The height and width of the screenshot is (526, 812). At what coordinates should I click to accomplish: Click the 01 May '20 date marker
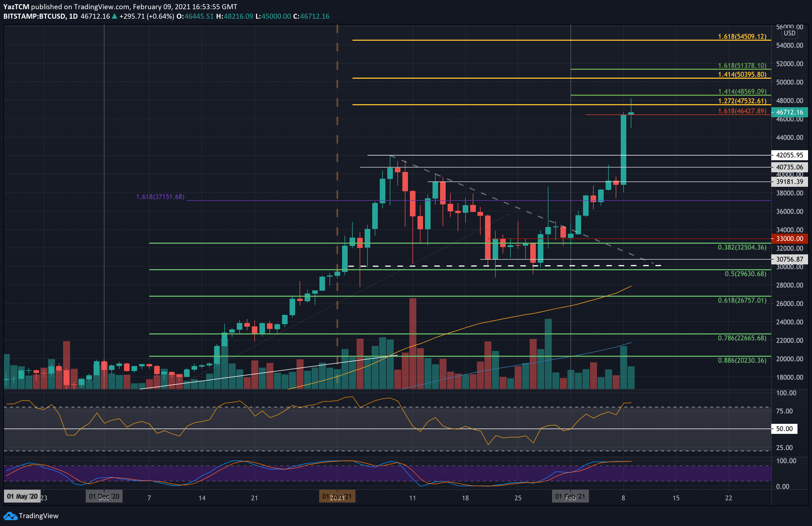[x=22, y=496]
